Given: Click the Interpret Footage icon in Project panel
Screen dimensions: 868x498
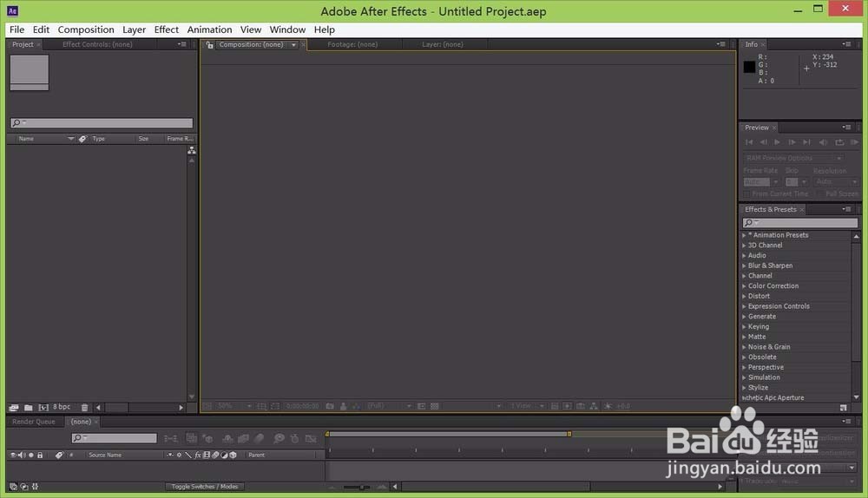Looking at the screenshot, I should pos(14,408).
